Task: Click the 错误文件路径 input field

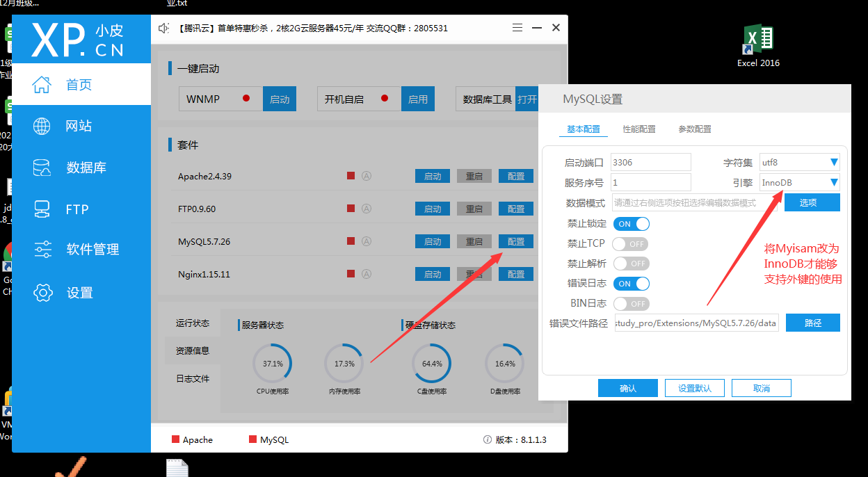Action: pyautogui.click(x=696, y=323)
